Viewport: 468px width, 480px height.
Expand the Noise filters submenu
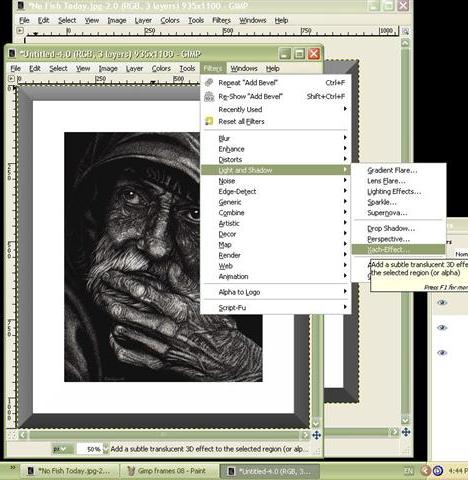(276, 181)
